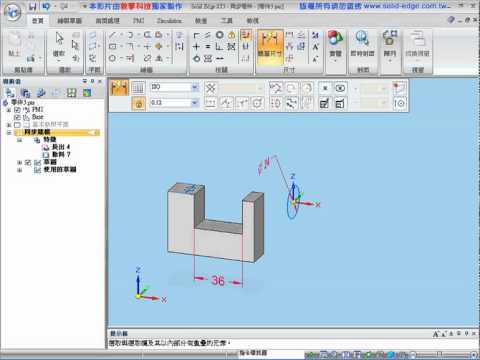Open the Switch Windows button
The width and height of the screenshot is (480, 360).
(417, 46)
